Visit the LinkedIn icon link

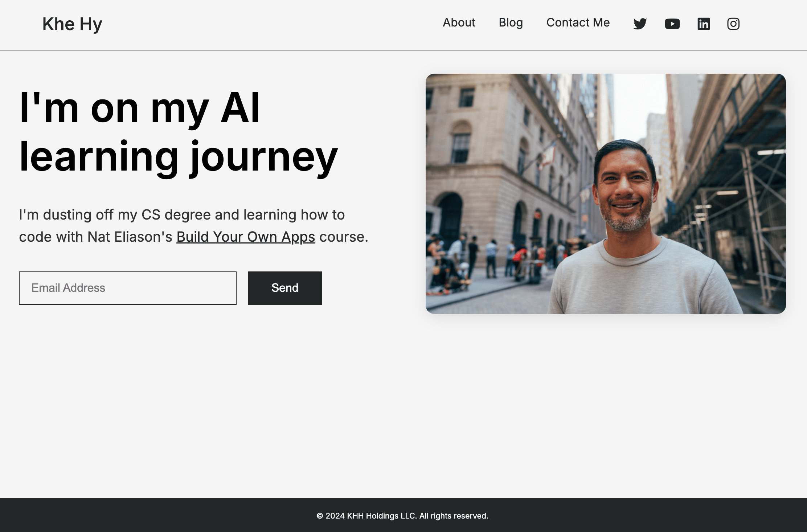click(704, 24)
